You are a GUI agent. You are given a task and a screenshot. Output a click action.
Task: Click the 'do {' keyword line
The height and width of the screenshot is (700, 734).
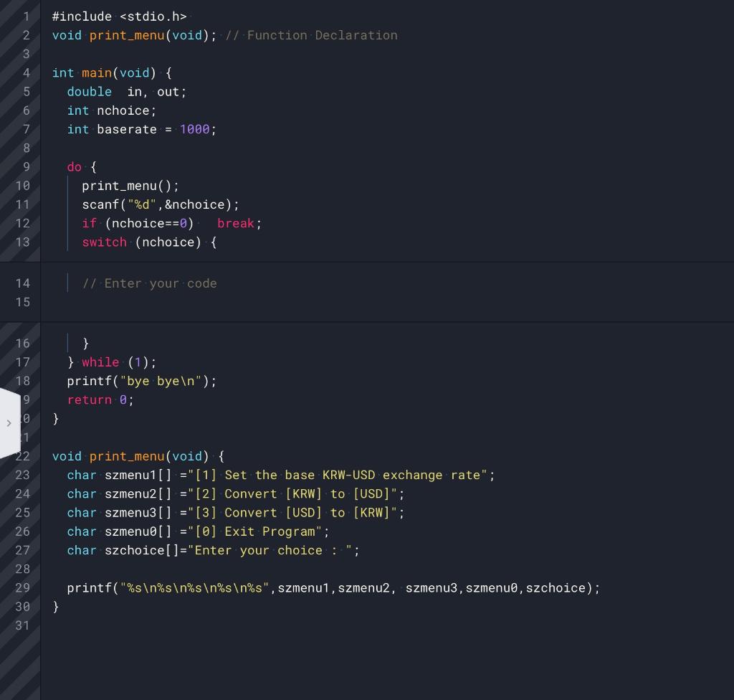coord(82,167)
